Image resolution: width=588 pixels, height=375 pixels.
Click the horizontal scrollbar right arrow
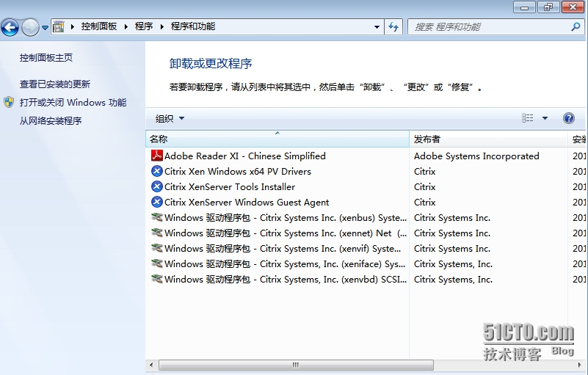[x=580, y=365]
